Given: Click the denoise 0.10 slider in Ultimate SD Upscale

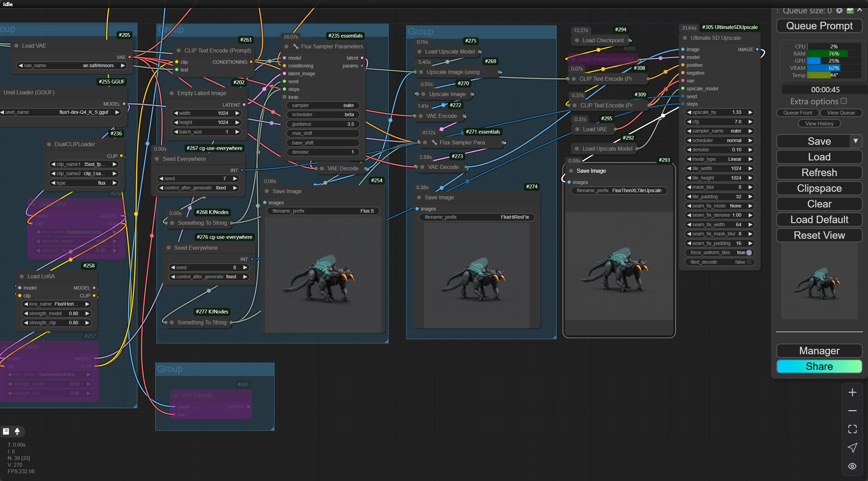Looking at the screenshot, I should 719,150.
